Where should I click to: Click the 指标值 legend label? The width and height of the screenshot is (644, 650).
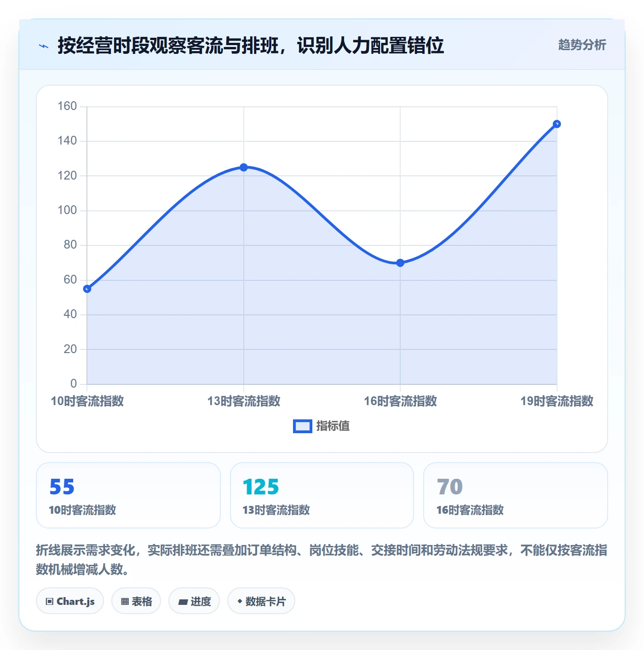(x=333, y=426)
